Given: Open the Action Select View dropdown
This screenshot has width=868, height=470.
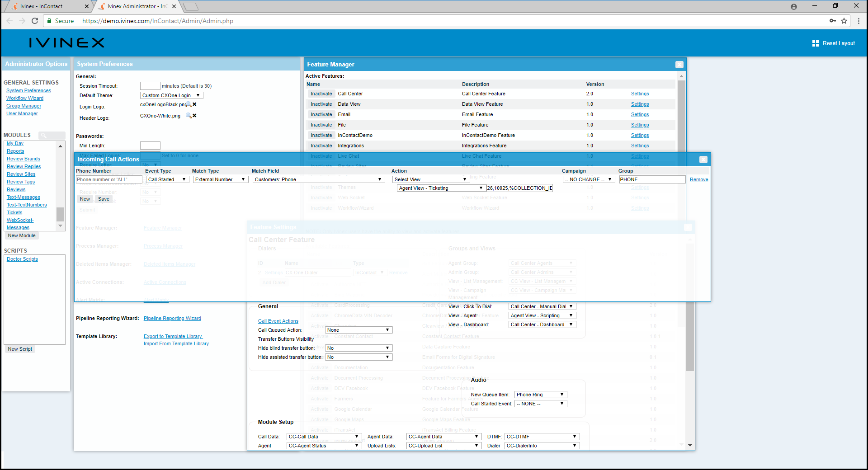Looking at the screenshot, I should 430,179.
